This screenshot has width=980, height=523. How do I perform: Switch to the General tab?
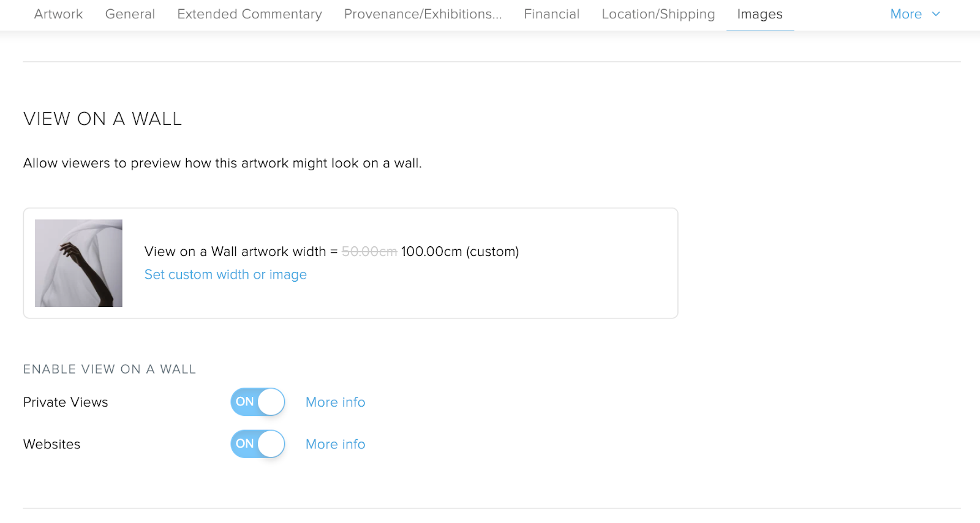[130, 14]
